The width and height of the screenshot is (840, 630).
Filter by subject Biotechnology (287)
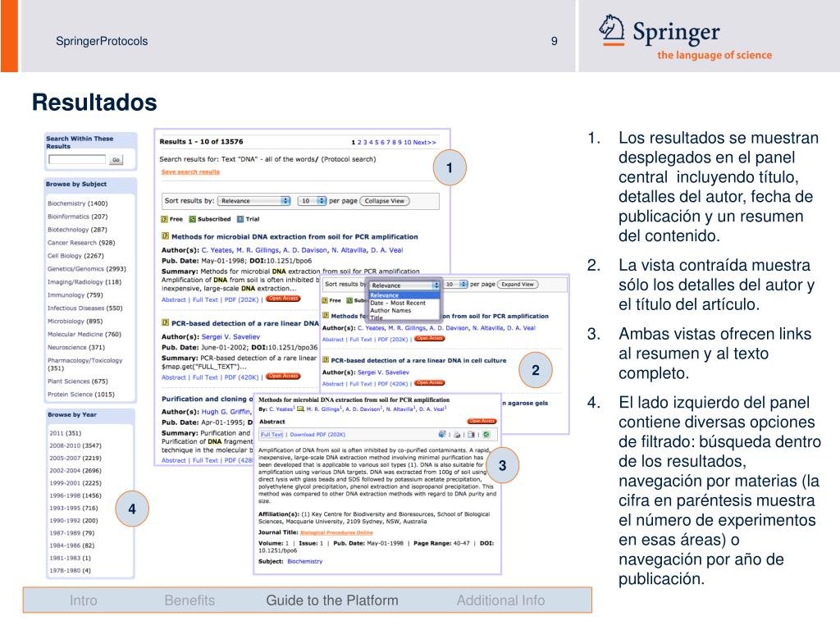(x=77, y=230)
